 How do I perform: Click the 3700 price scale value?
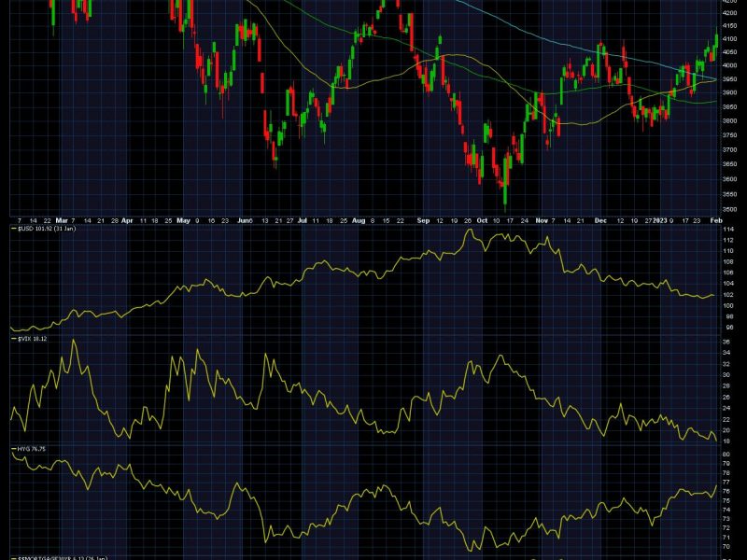point(729,149)
